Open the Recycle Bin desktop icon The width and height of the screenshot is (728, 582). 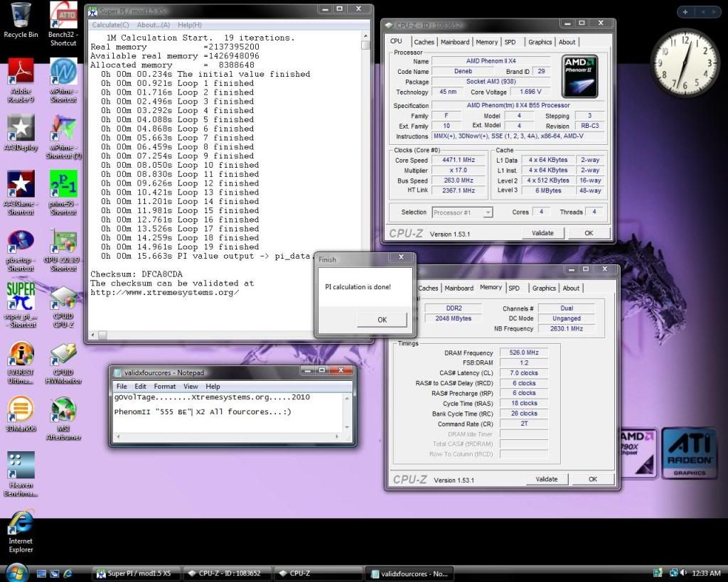[x=21, y=15]
